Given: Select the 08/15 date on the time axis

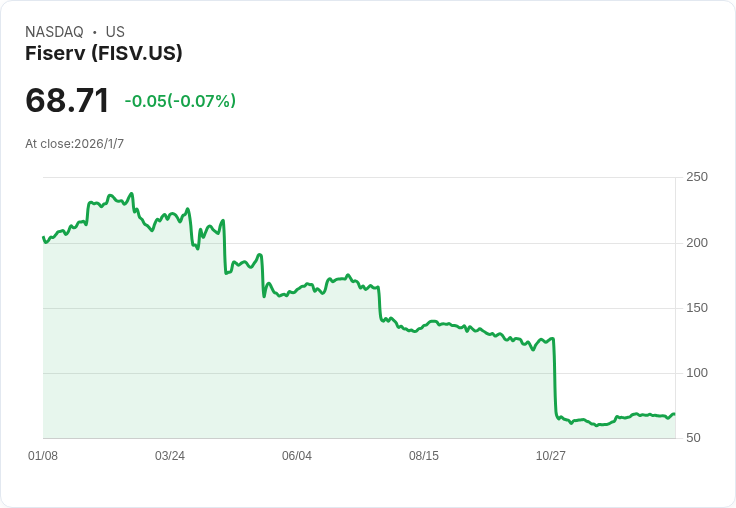Looking at the screenshot, I should click(424, 456).
